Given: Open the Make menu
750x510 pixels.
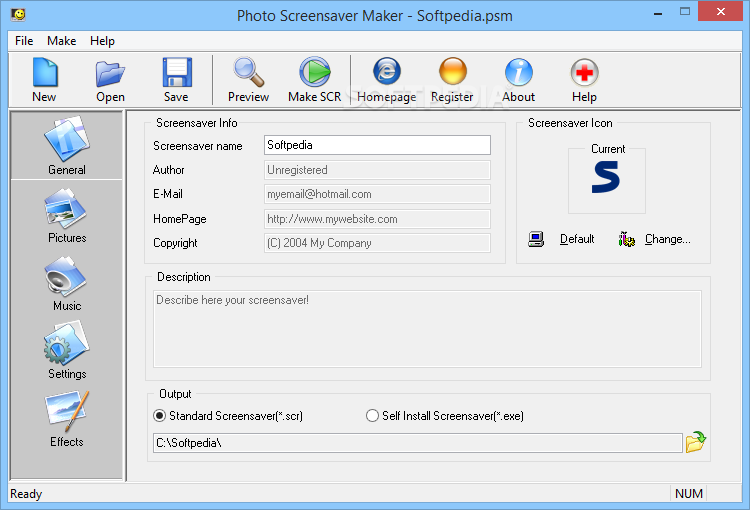Looking at the screenshot, I should (x=61, y=41).
